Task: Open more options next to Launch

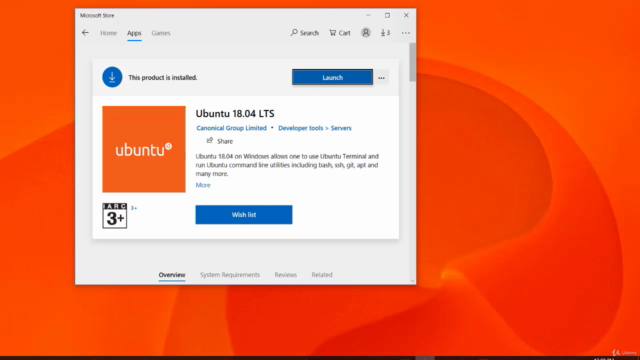Action: tap(381, 78)
